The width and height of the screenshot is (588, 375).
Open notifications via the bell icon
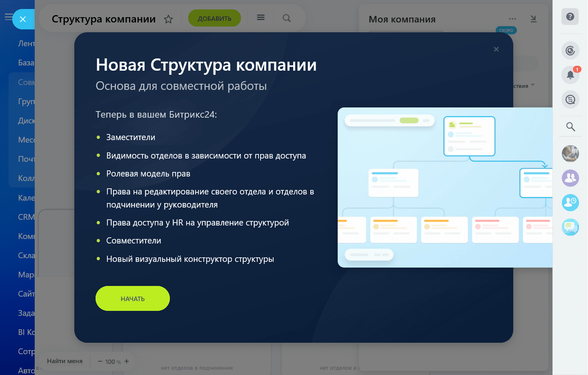(570, 75)
